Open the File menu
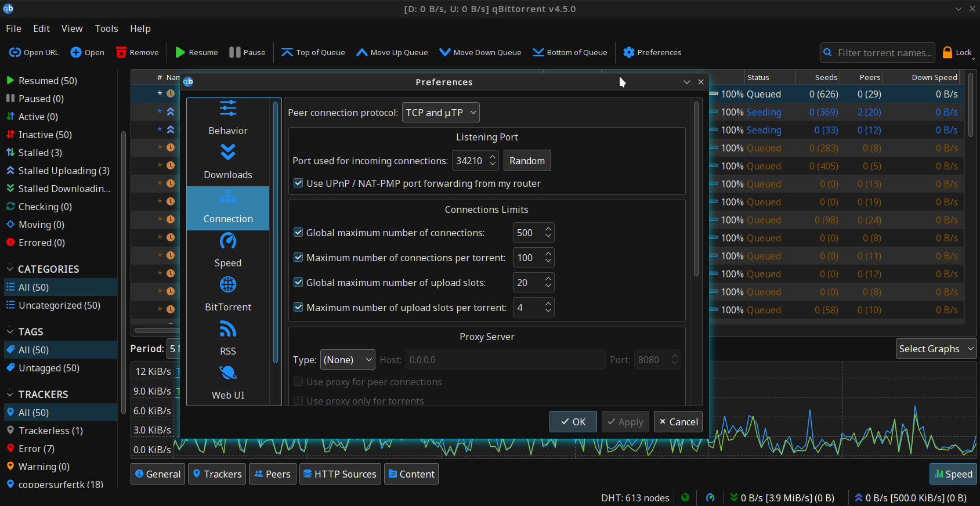Screen dimensions: 980x506 tap(13, 28)
